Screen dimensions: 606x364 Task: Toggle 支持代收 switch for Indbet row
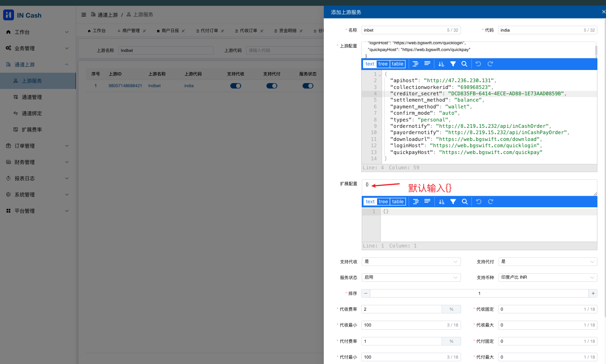pos(236,86)
